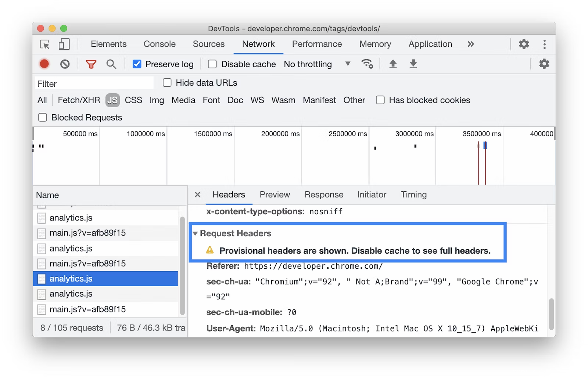Image resolution: width=588 pixels, height=380 pixels.
Task: Switch to the Console panel tab
Action: click(x=159, y=44)
